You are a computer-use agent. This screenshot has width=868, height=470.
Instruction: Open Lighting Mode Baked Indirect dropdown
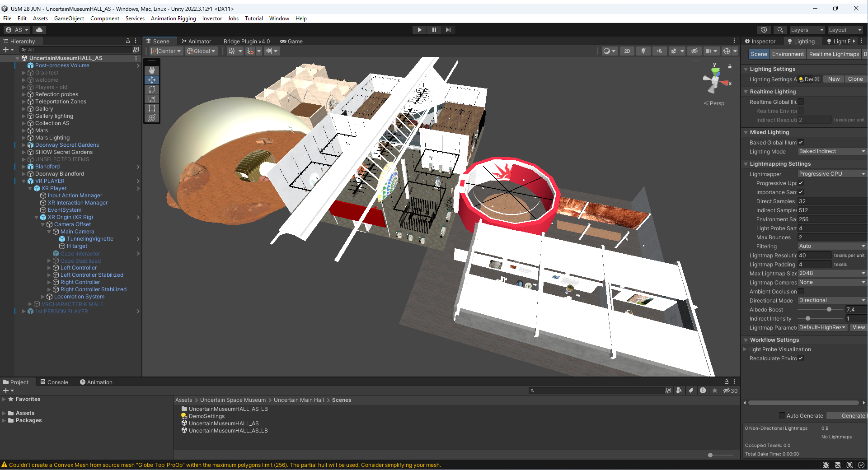(832, 151)
